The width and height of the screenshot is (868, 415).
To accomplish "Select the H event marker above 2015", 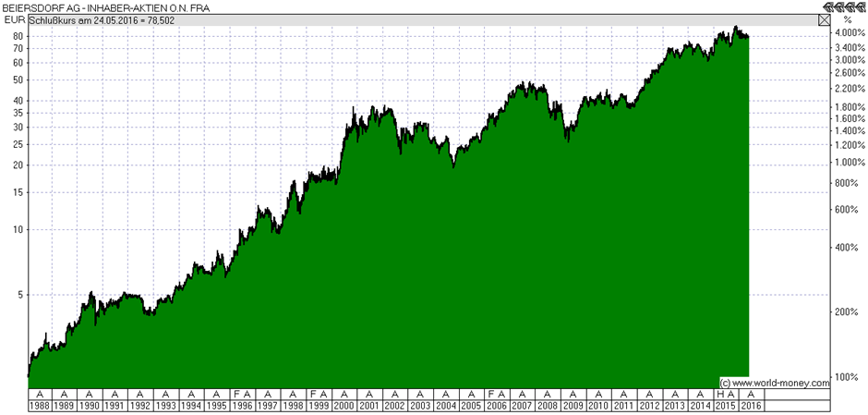I will (720, 394).
